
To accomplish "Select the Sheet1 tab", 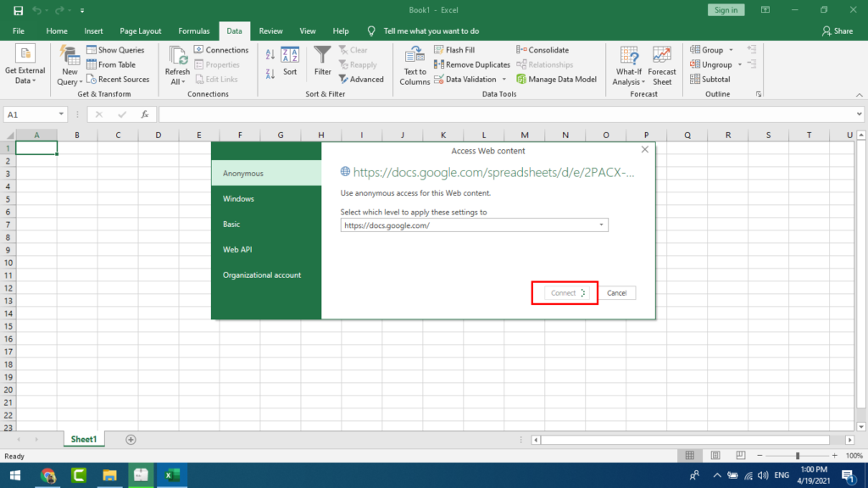I will coord(84,440).
